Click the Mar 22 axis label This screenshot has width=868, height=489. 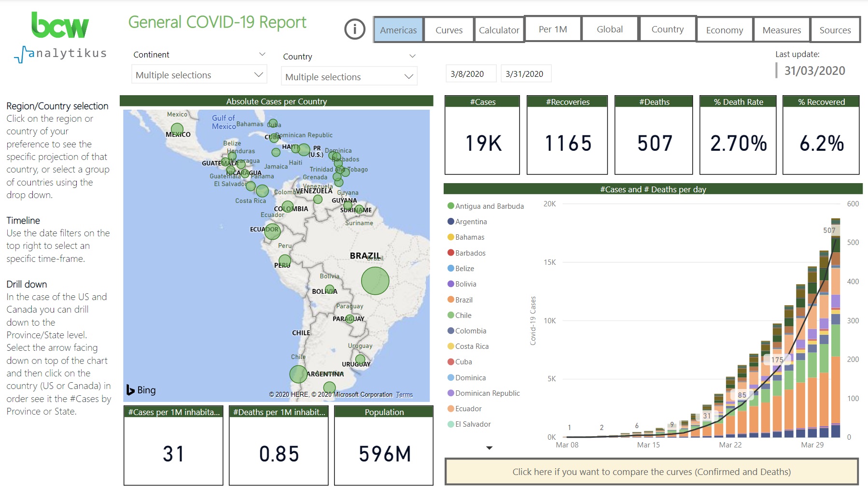click(730, 445)
